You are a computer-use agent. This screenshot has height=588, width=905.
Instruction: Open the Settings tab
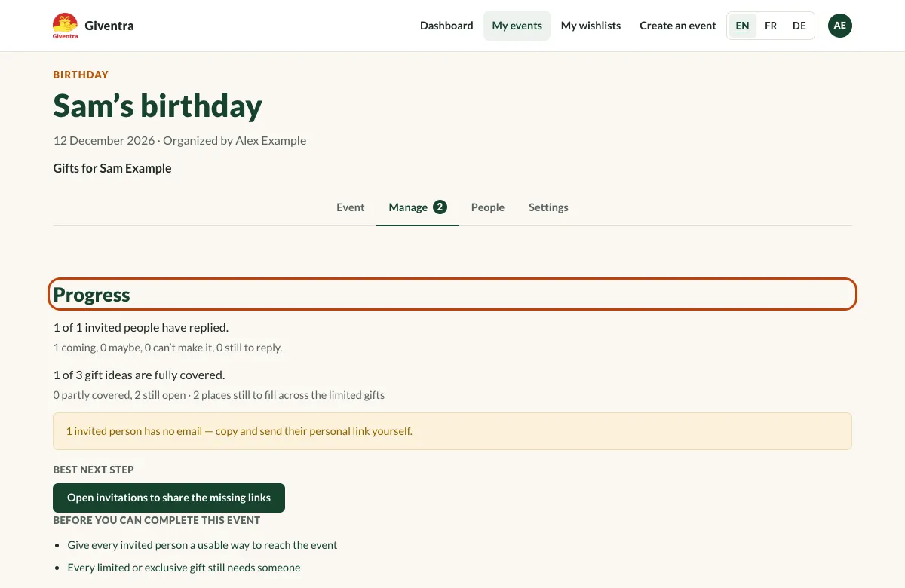click(x=548, y=207)
